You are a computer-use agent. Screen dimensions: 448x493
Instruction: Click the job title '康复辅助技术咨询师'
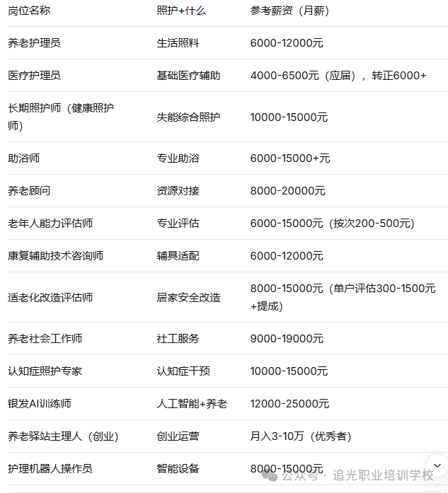click(x=56, y=256)
